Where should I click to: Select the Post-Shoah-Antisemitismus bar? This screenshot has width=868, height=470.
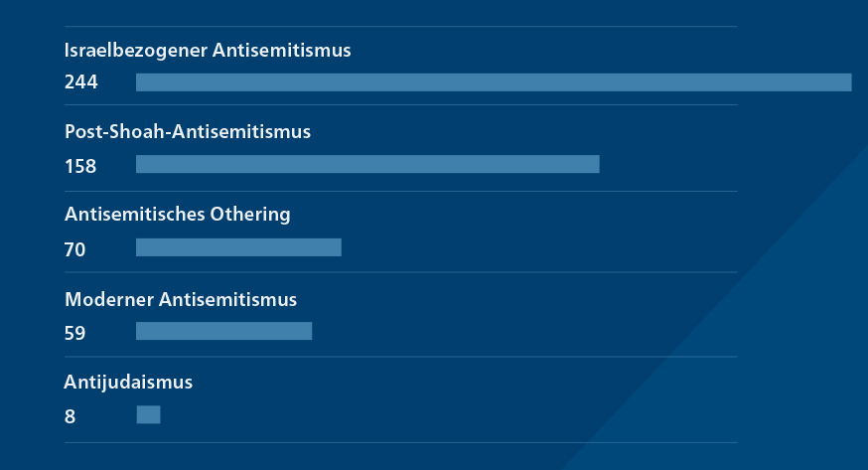(367, 164)
